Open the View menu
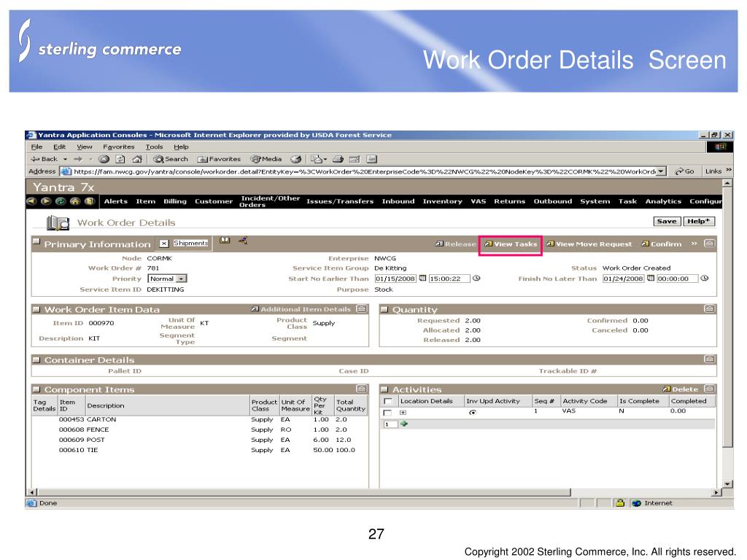Screen dimensions: 747x560 pyautogui.click(x=85, y=147)
